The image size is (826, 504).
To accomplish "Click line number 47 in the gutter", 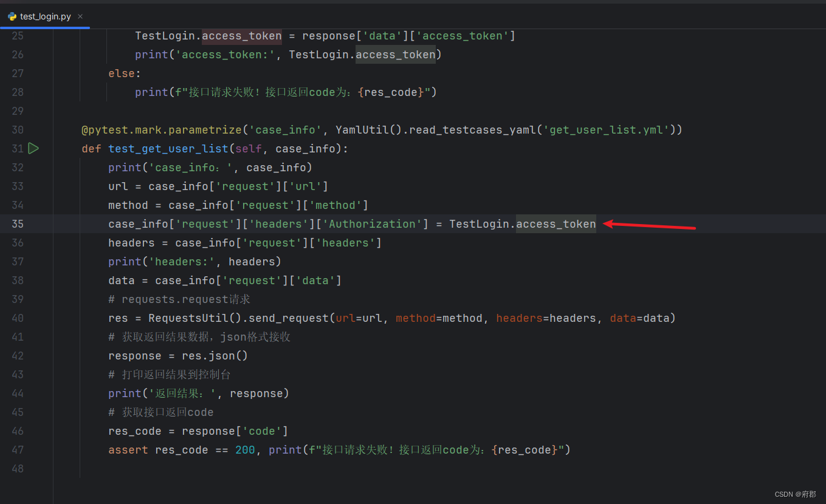I will [x=18, y=450].
